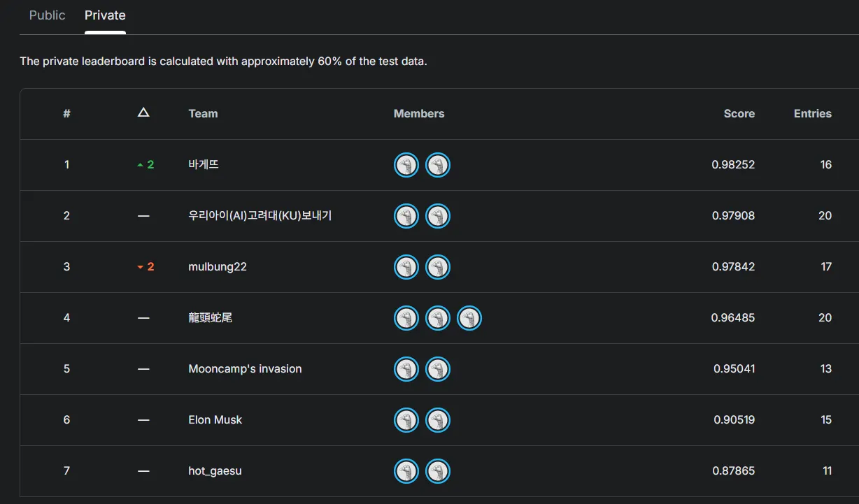Click the Entries column header

pos(812,113)
